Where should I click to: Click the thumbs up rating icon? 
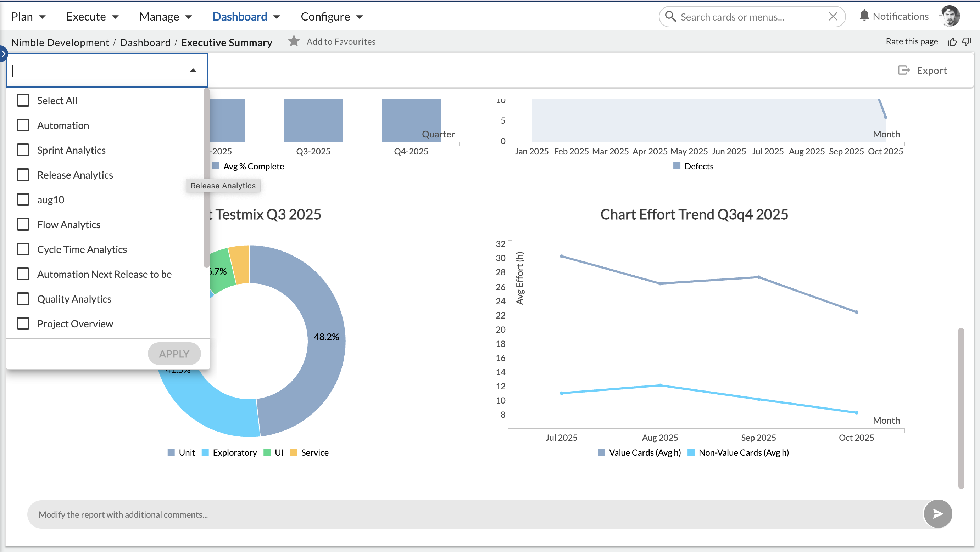click(952, 41)
